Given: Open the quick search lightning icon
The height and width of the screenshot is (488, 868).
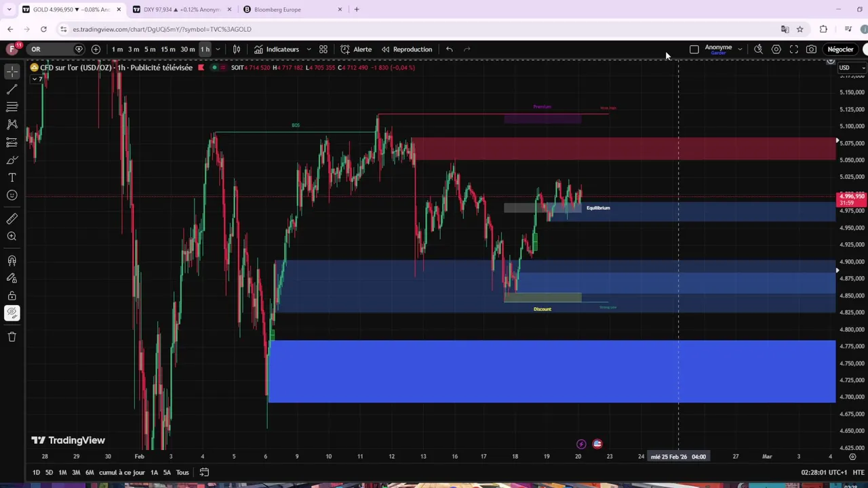Looking at the screenshot, I should [x=758, y=49].
